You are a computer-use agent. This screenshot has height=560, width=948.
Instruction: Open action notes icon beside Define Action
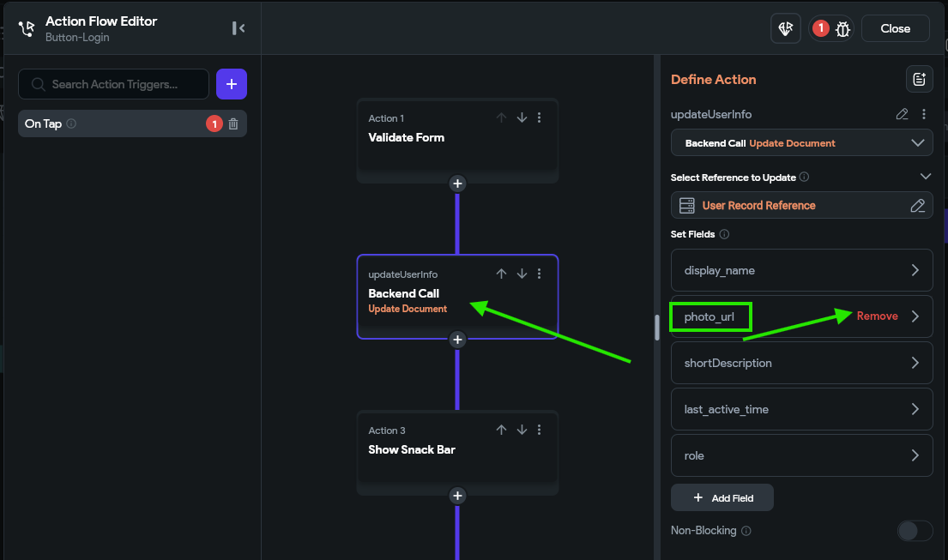click(919, 79)
